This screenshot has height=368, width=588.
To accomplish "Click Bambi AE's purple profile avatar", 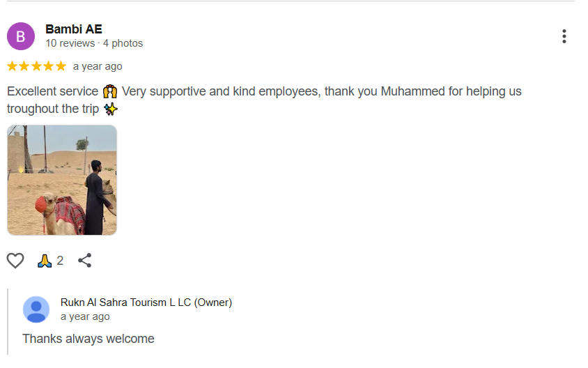I will tap(21, 36).
